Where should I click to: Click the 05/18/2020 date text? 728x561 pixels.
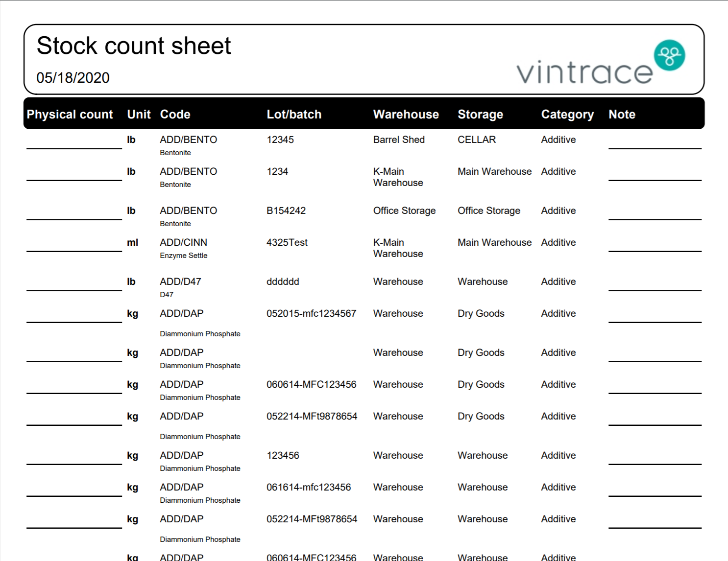pyautogui.click(x=73, y=78)
